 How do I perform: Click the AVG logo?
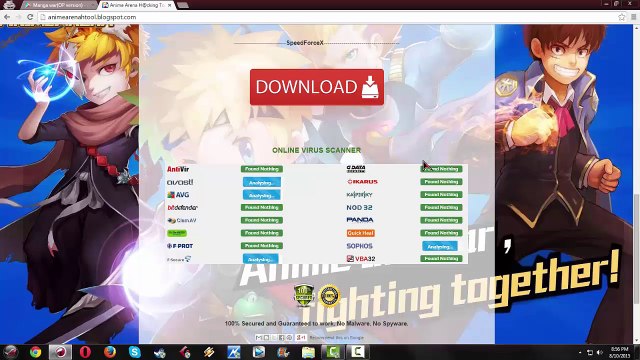click(x=178, y=195)
